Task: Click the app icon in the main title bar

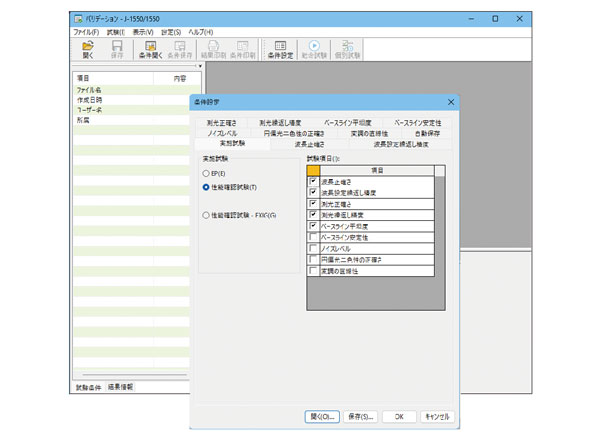Action: coord(78,19)
